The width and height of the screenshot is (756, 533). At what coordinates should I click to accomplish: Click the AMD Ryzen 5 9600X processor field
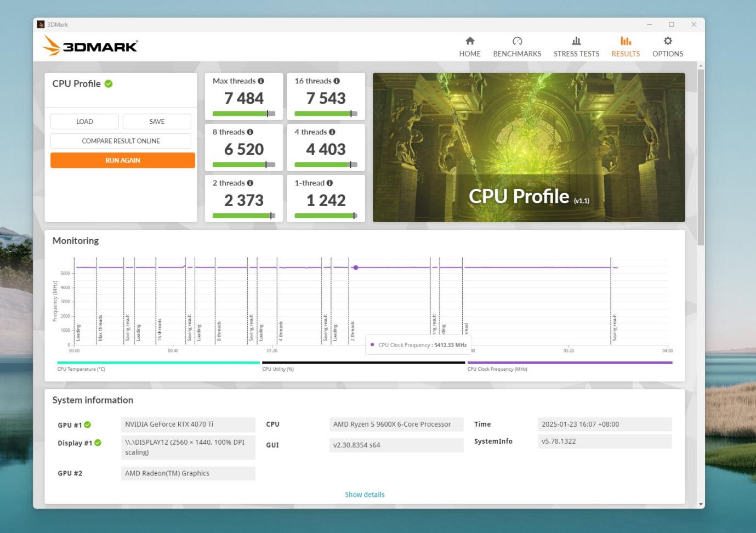coord(396,424)
